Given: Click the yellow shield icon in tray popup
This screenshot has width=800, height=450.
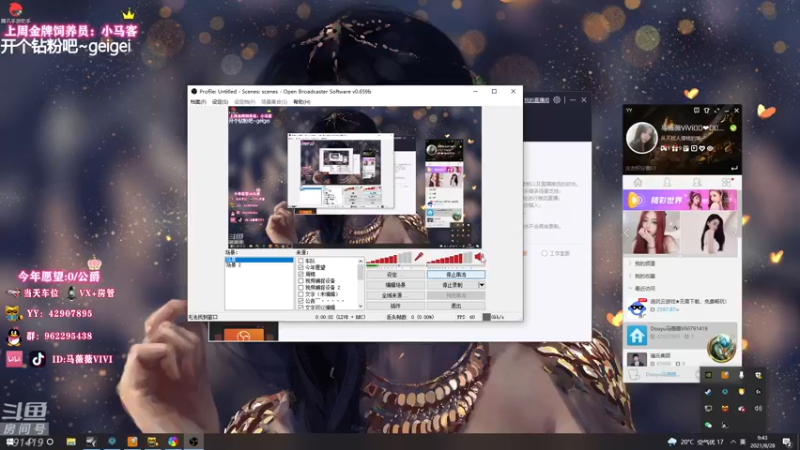Looking at the screenshot, I should pyautogui.click(x=741, y=392).
